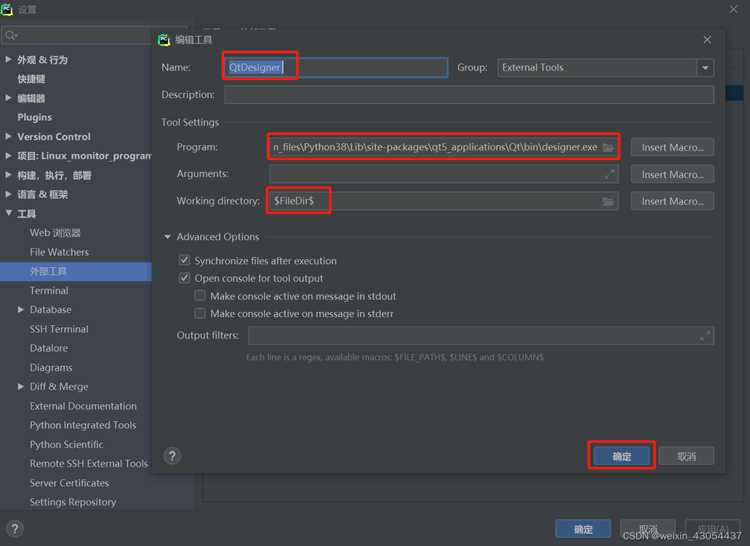Click Insert Macro button for Program
The width and height of the screenshot is (750, 546).
[x=672, y=147]
